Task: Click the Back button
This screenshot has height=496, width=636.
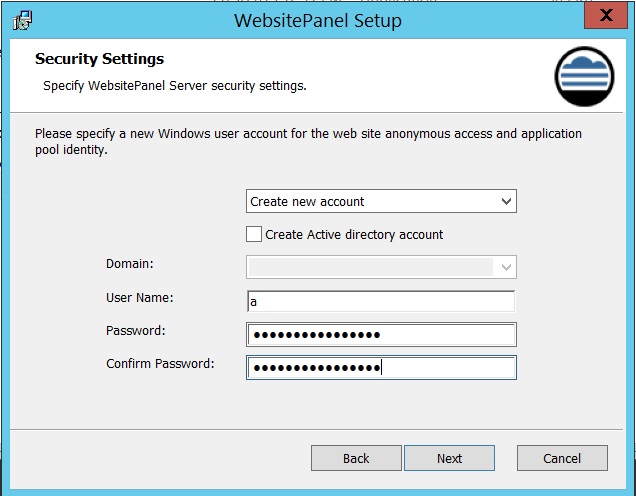Action: (x=356, y=458)
